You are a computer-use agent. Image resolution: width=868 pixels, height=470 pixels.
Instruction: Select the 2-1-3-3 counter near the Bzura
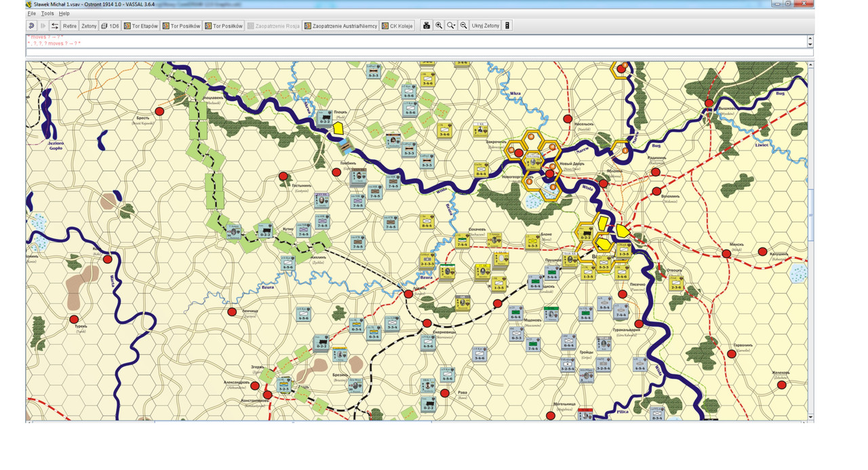[427, 261]
